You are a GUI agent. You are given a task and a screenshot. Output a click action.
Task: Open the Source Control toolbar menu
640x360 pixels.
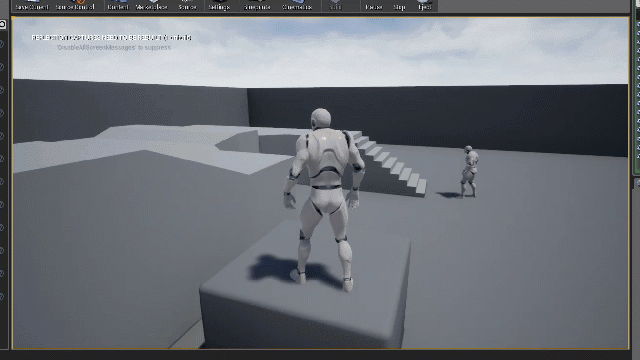click(x=75, y=6)
